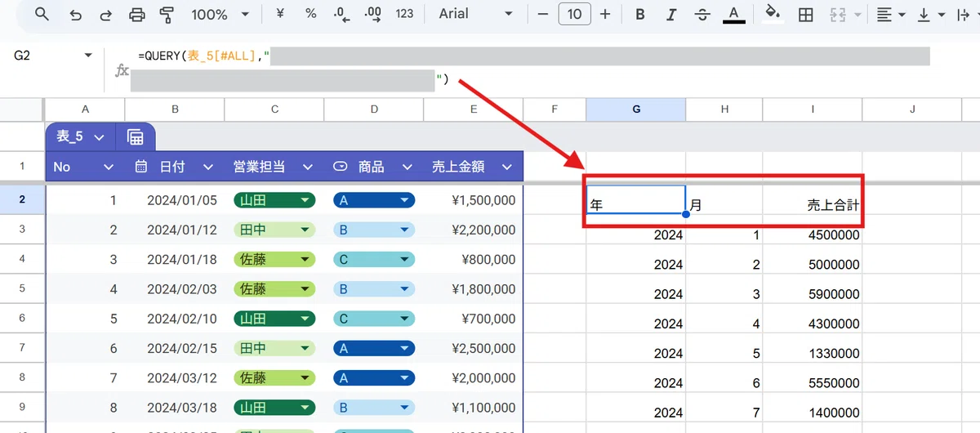Open the product B chip in row 3
Viewport: 980px width, 433px height.
click(374, 230)
